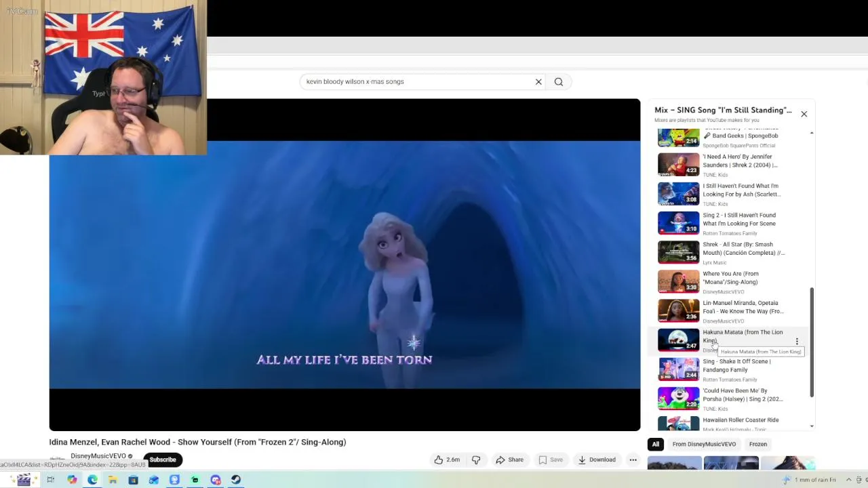The width and height of the screenshot is (868, 488).
Task: Play the Hakuna Matata thumbnail in playlist
Action: [x=678, y=340]
